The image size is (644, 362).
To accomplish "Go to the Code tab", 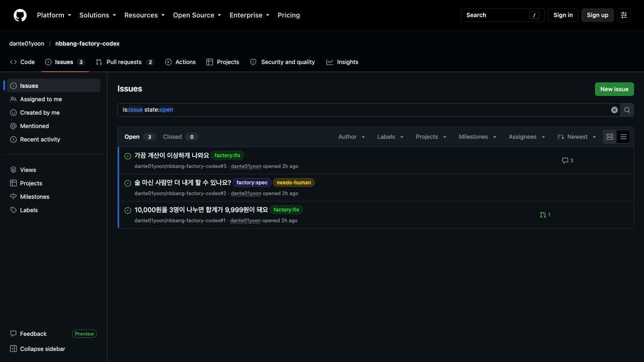I will point(23,62).
